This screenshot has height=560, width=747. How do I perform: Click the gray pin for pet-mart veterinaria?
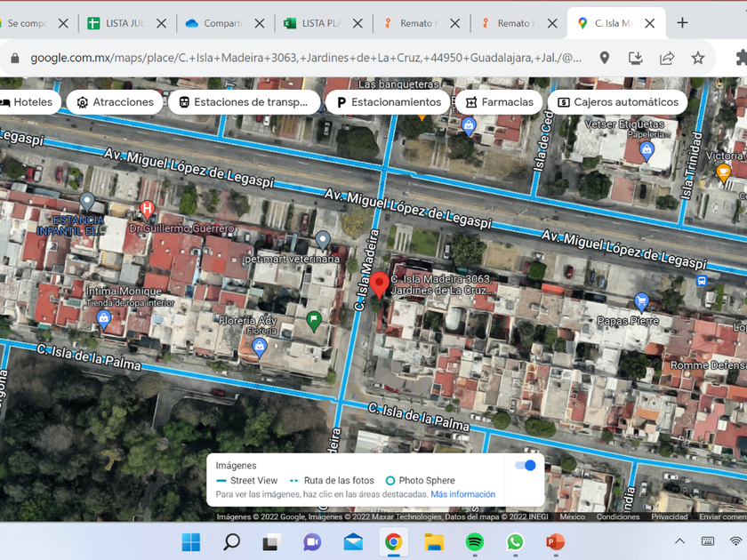pos(323,239)
